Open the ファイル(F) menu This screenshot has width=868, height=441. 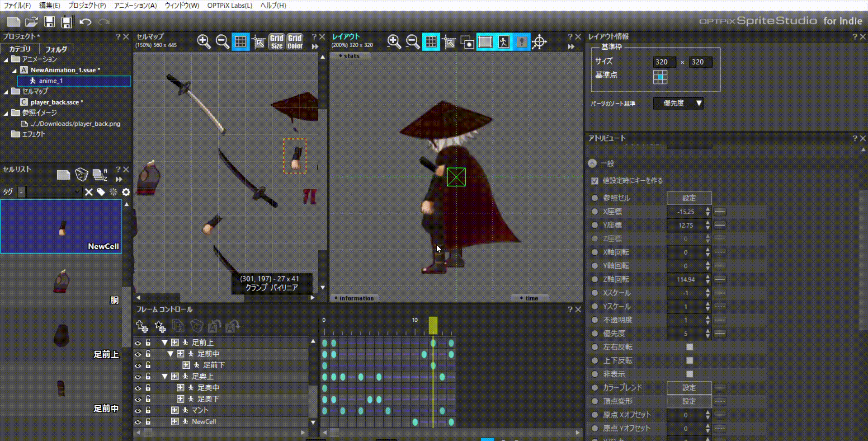tap(17, 5)
